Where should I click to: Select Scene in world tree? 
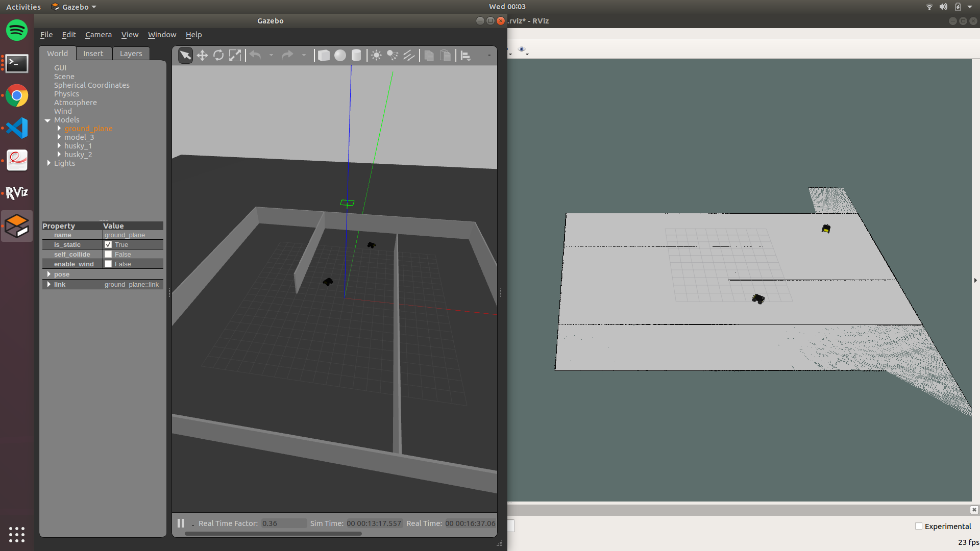click(64, 77)
